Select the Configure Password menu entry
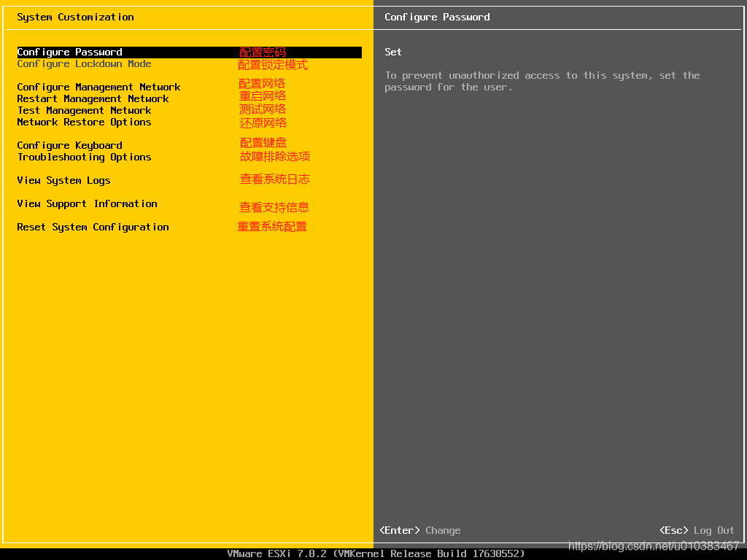Screen dimensions: 747x560 189,52
